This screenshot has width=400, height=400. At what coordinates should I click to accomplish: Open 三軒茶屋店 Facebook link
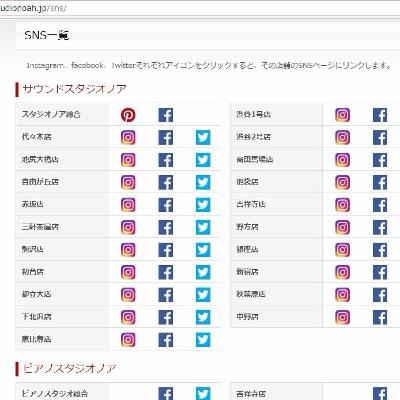coord(166,227)
